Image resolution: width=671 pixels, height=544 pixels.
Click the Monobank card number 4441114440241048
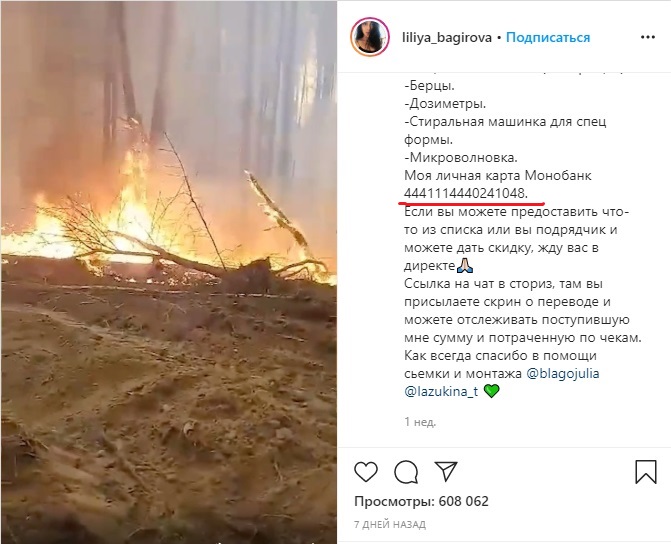[x=464, y=193]
